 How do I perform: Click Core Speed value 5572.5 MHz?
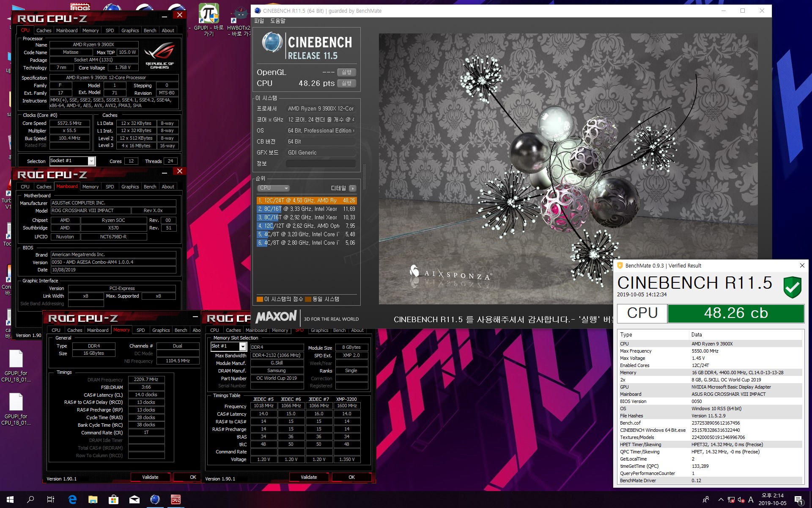point(69,123)
